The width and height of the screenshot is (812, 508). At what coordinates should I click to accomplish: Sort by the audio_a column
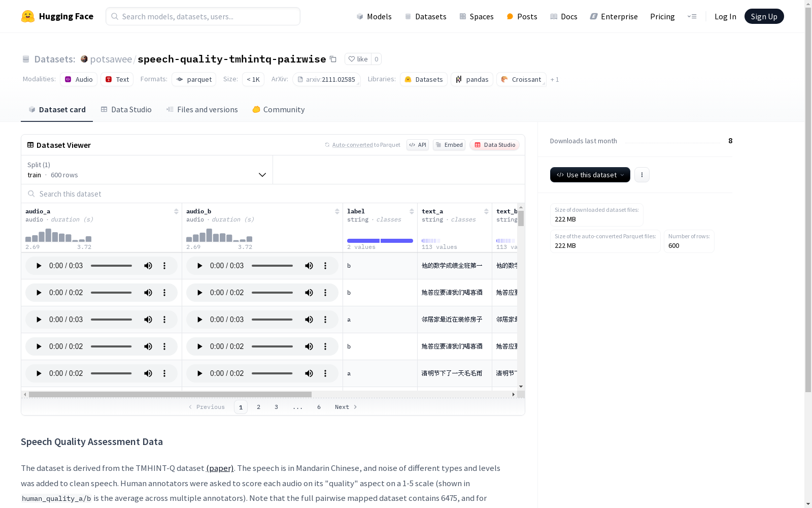click(176, 211)
